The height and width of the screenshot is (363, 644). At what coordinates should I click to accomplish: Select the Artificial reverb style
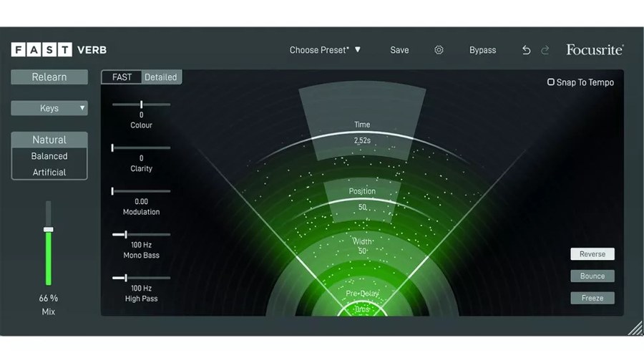click(49, 173)
